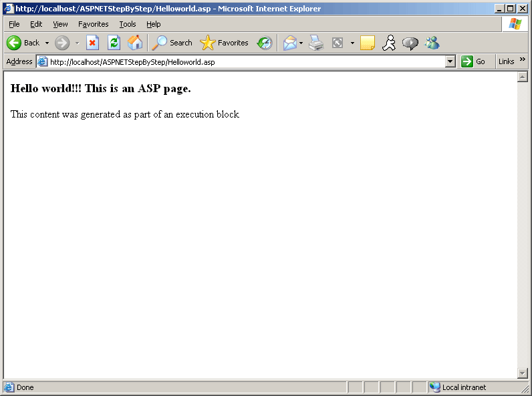Expand the Back button history dropdown
This screenshot has height=396, width=532.
point(47,43)
